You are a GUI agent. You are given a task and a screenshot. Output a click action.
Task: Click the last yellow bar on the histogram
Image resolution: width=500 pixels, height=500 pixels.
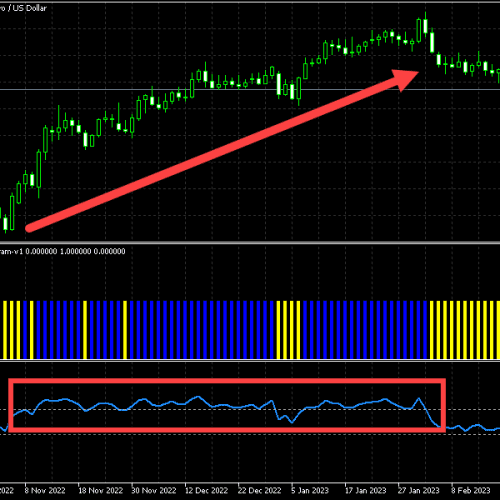coord(498,330)
